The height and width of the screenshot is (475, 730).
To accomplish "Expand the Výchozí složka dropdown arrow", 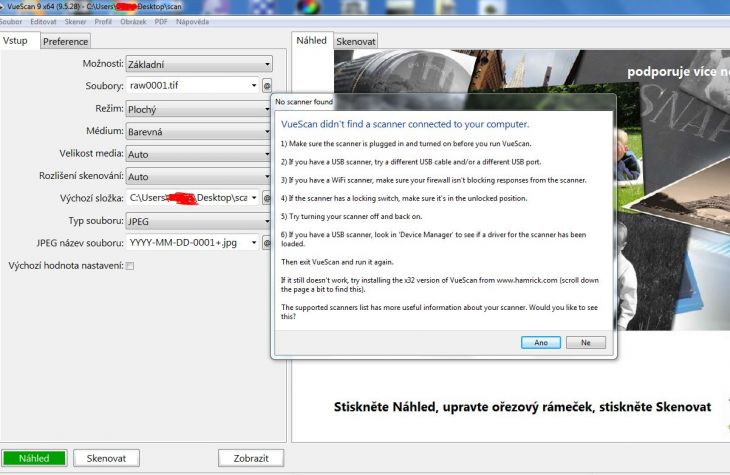I will (254, 198).
